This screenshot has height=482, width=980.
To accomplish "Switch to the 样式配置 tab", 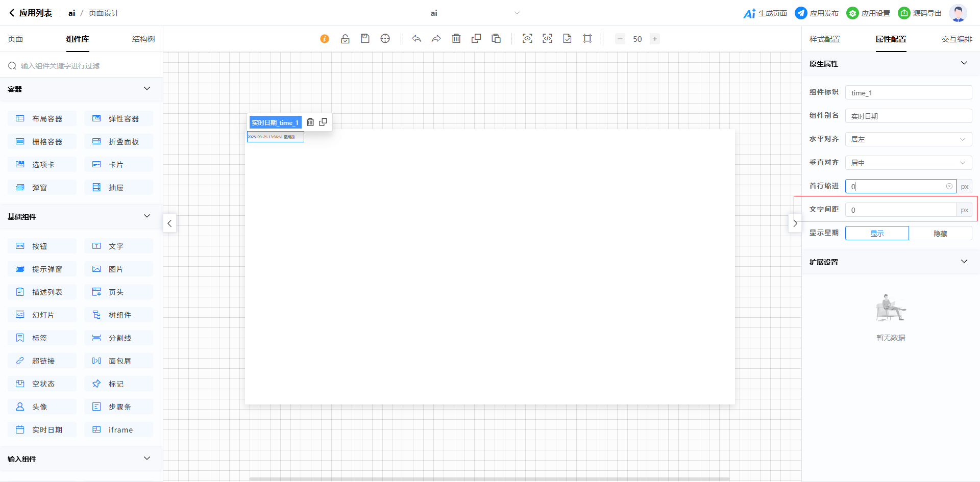I will [824, 39].
